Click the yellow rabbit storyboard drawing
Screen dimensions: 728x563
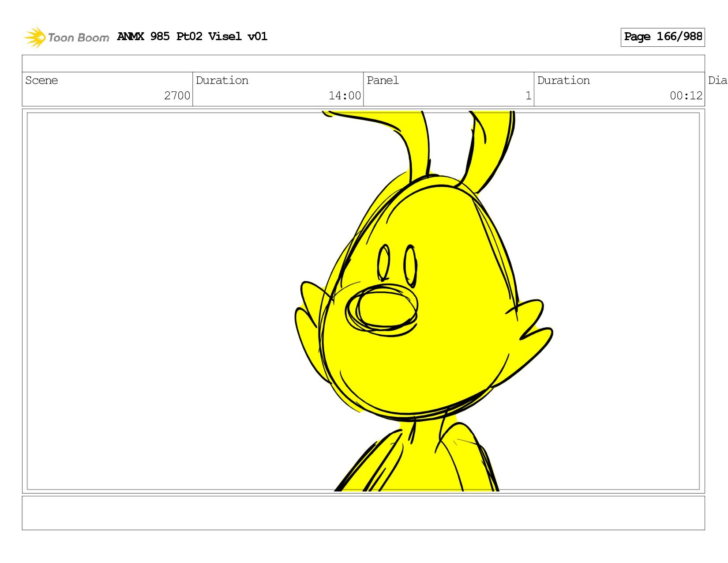click(x=423, y=301)
